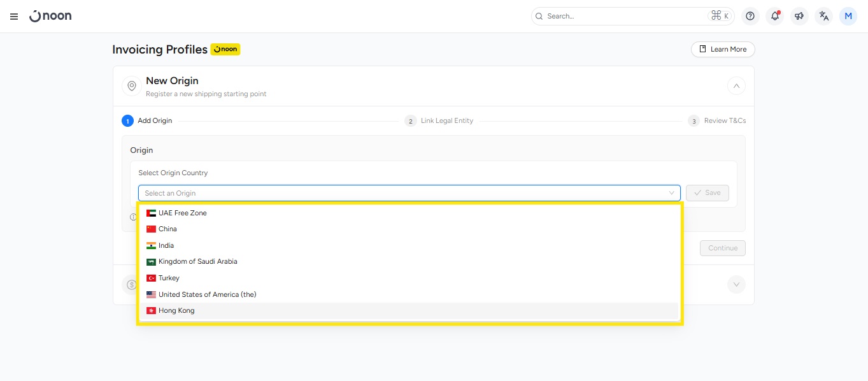The image size is (868, 381).
Task: Pick Kingdom of Saudi Arabia option
Action: pos(197,261)
